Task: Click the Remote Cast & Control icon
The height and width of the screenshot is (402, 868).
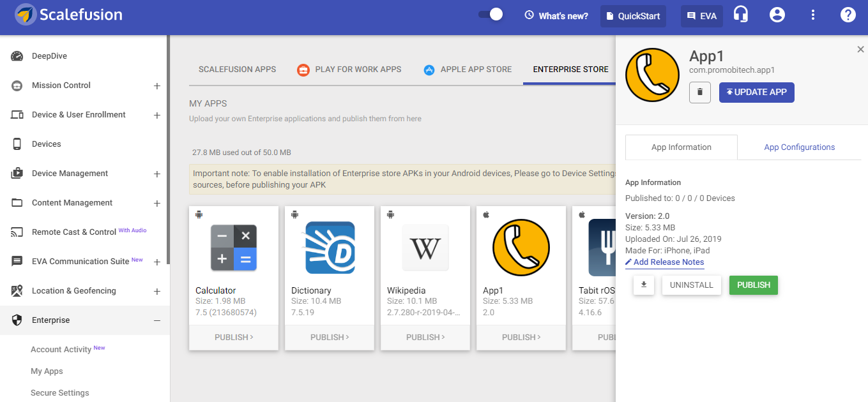Action: pyautogui.click(x=17, y=232)
